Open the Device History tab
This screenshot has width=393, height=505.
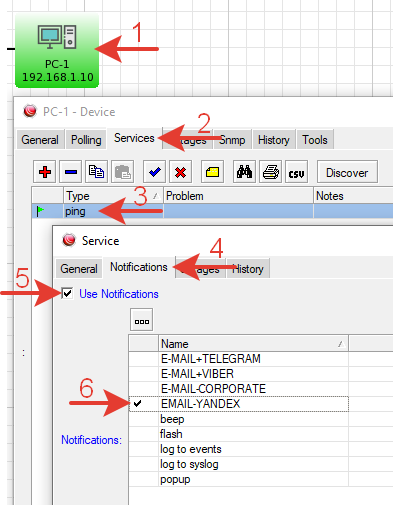coord(274,140)
